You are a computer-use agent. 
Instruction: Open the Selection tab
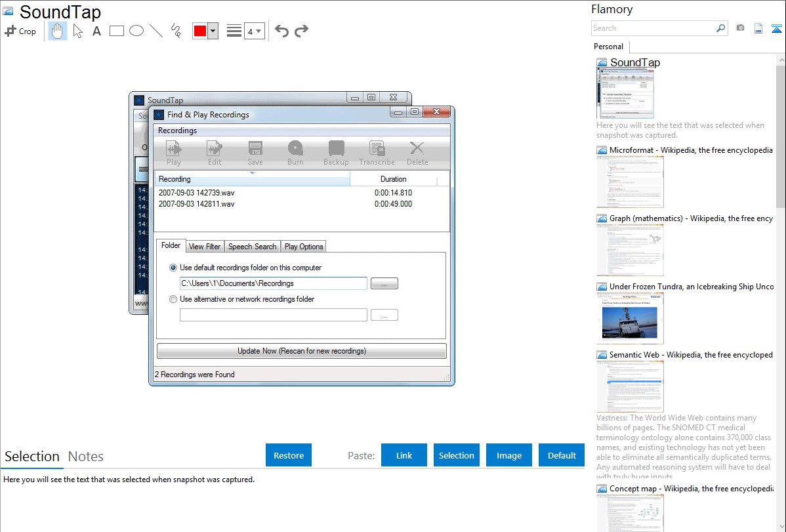point(32,457)
